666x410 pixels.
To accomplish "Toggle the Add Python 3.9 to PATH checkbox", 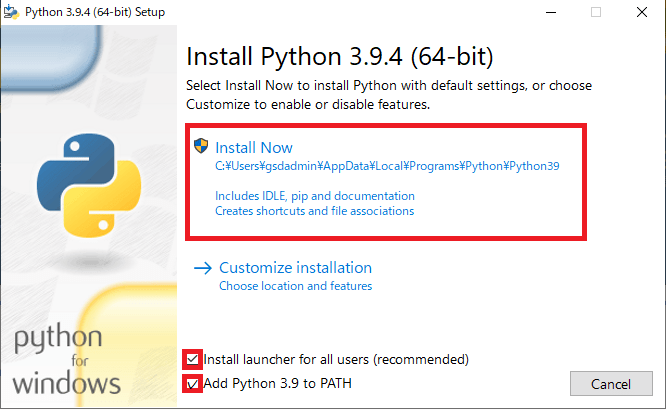I will 192,384.
